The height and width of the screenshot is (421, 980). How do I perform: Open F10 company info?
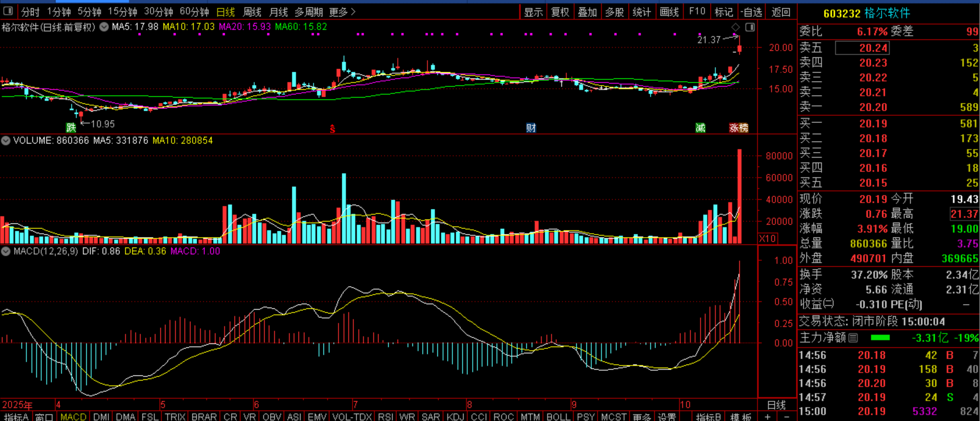(x=697, y=11)
